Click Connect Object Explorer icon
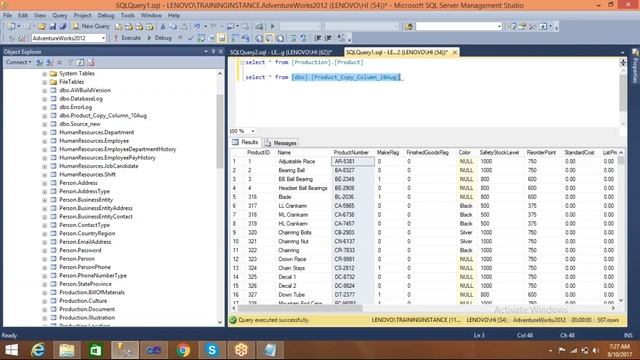Viewport: 640px width, 360px height. click(39, 62)
